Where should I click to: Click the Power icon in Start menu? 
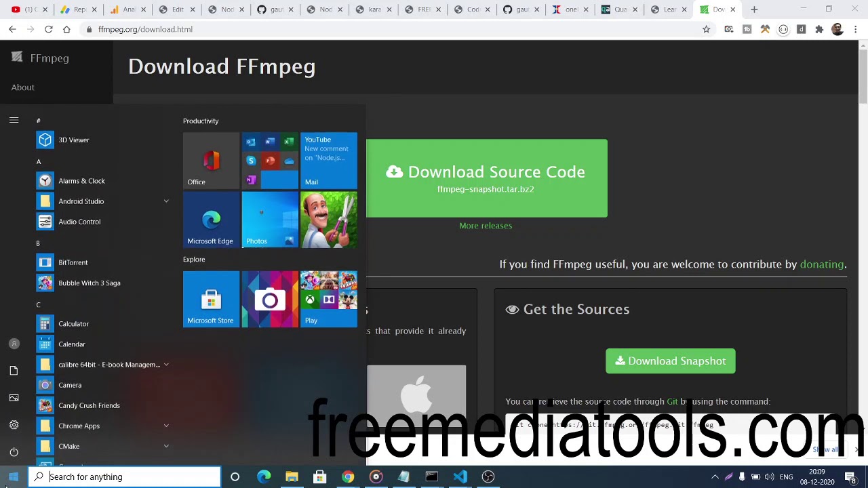click(14, 452)
